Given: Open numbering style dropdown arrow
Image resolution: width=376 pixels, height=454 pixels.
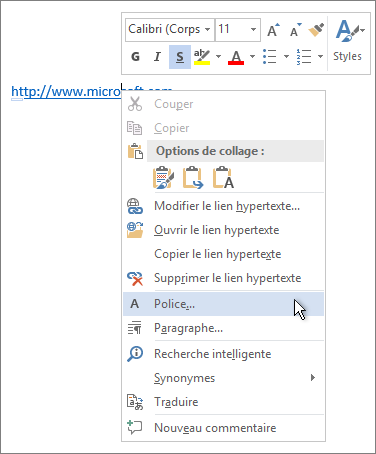Looking at the screenshot, I should pos(320,56).
